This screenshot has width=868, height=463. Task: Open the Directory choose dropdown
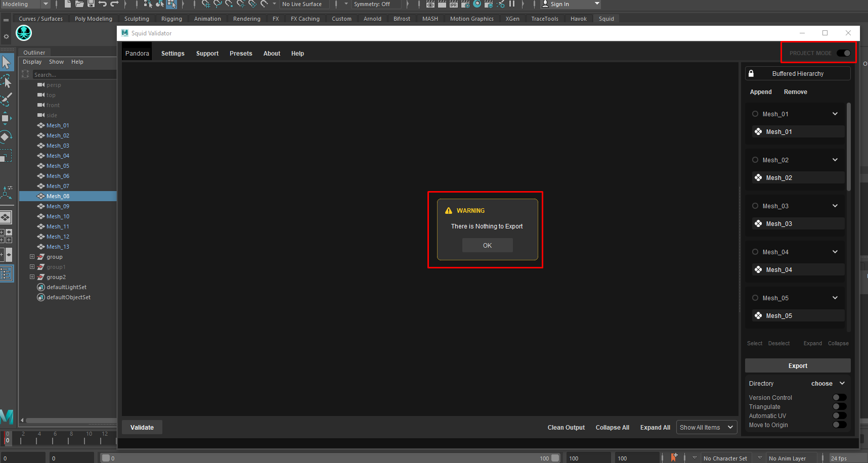(828, 383)
